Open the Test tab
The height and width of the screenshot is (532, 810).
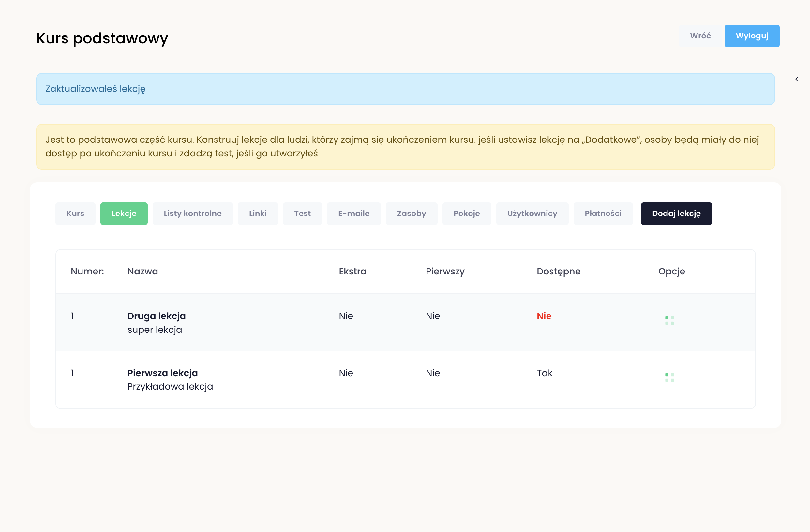pyautogui.click(x=302, y=213)
